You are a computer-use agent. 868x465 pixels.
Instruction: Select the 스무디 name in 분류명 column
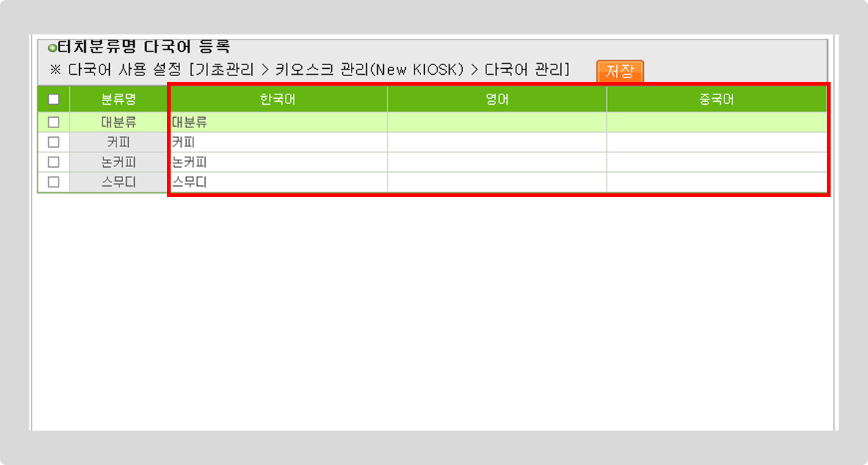[119, 182]
